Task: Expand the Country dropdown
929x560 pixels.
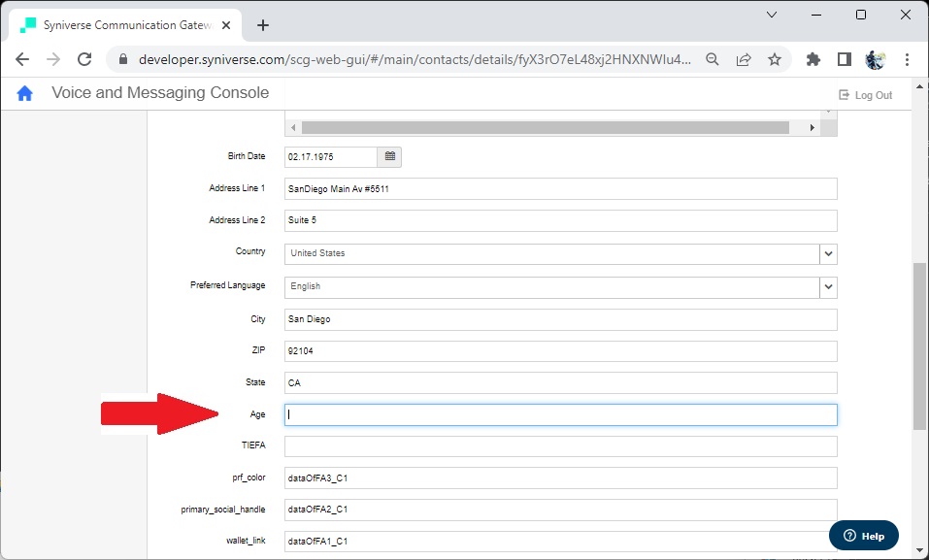Action: 828,253
